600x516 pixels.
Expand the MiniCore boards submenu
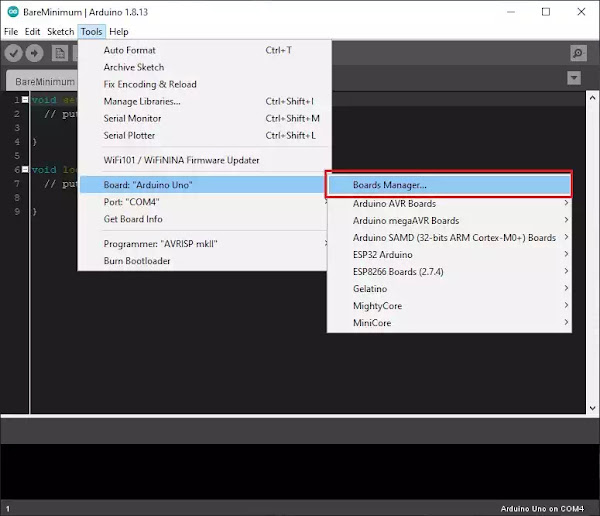pyautogui.click(x=449, y=323)
